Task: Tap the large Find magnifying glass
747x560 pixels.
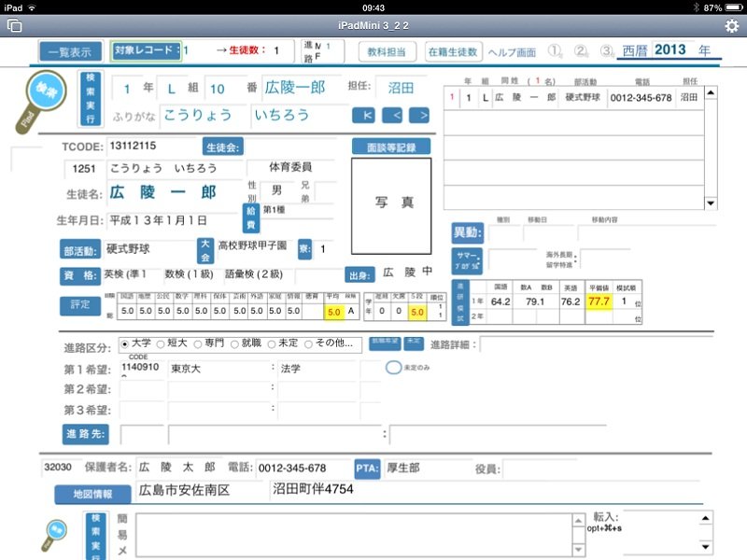Action: click(41, 101)
